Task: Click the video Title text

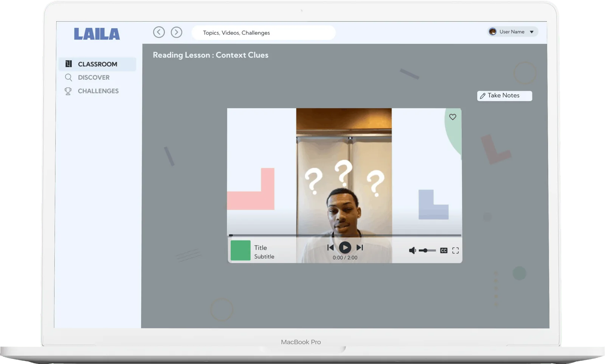Action: [261, 248]
